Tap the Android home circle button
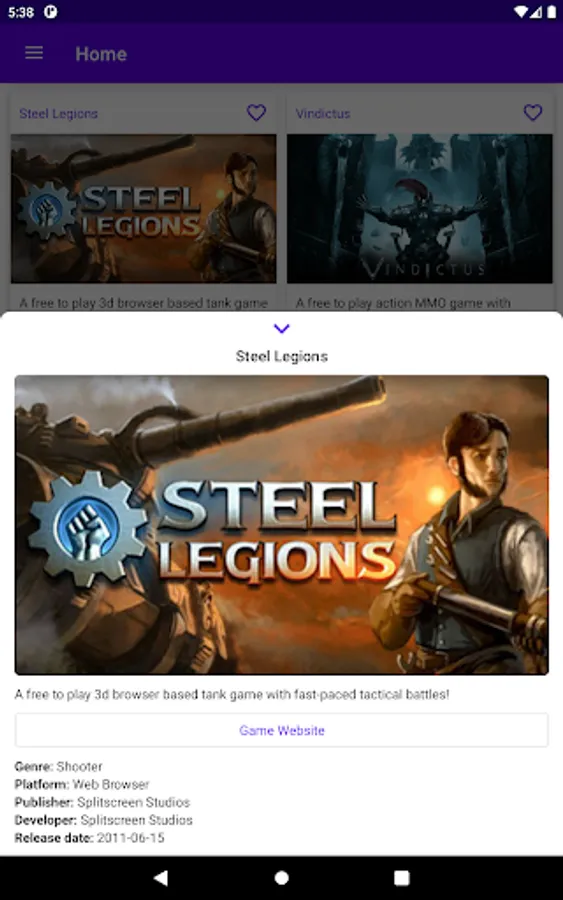This screenshot has width=563, height=900. pyautogui.click(x=281, y=878)
